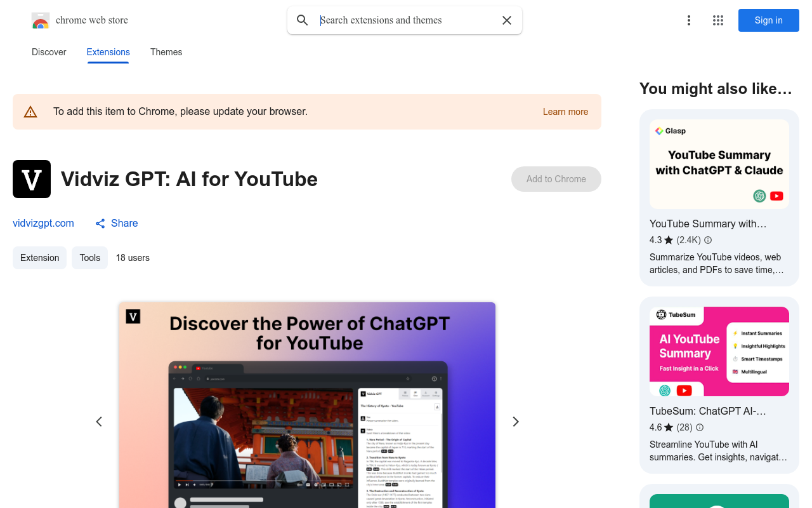Click the star icon beside 4.6 rating
The height and width of the screenshot is (508, 812).
click(x=669, y=427)
